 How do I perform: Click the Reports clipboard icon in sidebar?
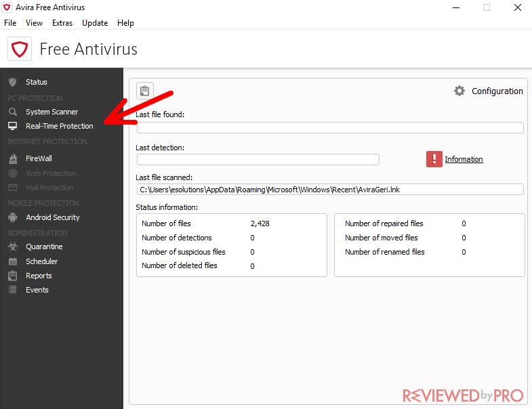[x=13, y=276]
